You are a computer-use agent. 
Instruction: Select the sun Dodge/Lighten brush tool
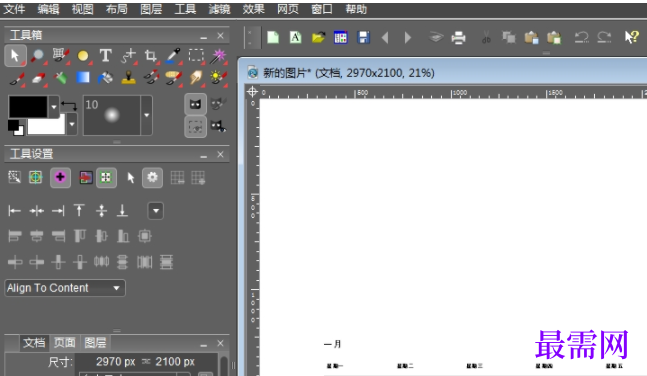click(218, 78)
